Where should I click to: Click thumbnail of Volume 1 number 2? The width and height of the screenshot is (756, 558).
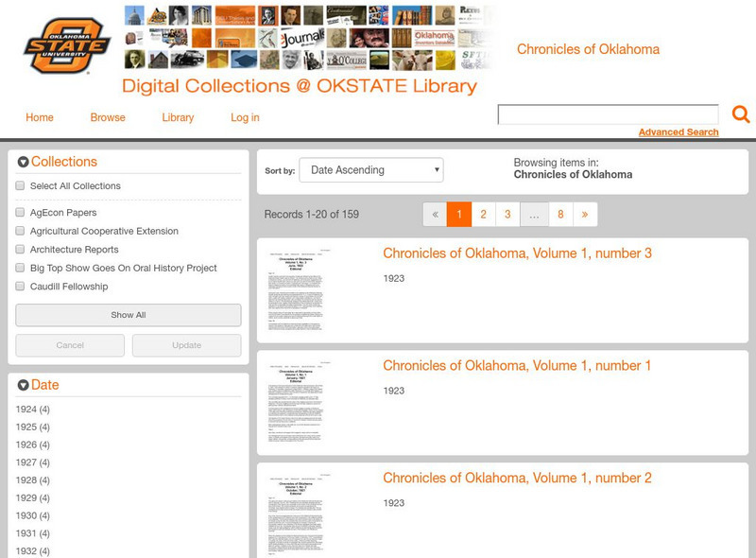[298, 514]
